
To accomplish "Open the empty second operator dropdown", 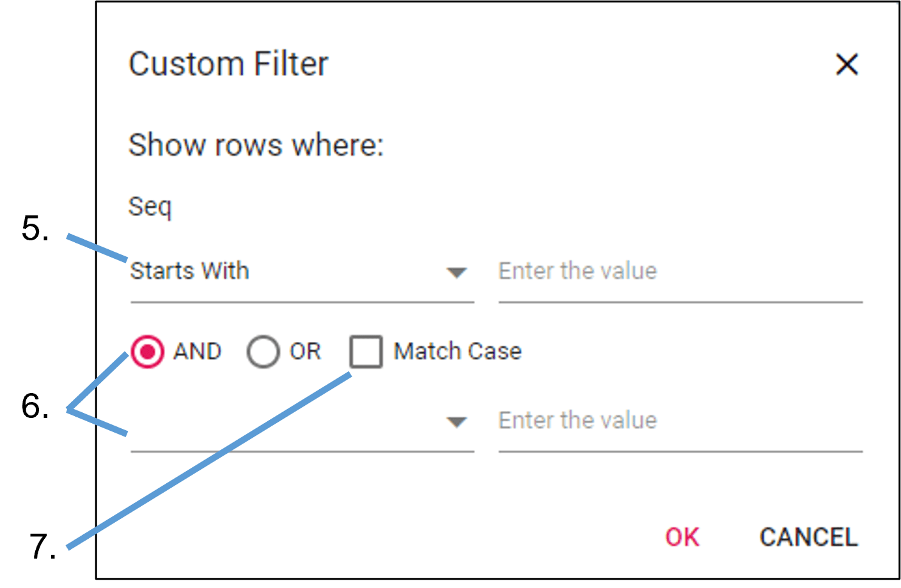I will tap(288, 422).
